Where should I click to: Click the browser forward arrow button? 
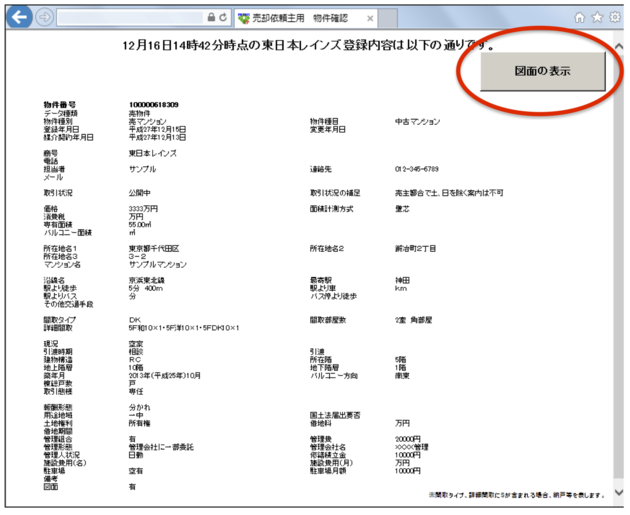[44, 17]
